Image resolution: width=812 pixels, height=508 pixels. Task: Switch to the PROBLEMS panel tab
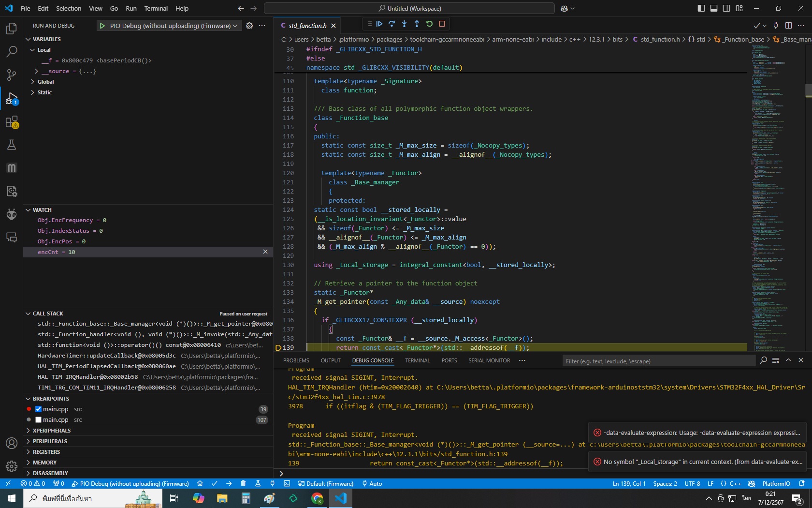(296, 360)
